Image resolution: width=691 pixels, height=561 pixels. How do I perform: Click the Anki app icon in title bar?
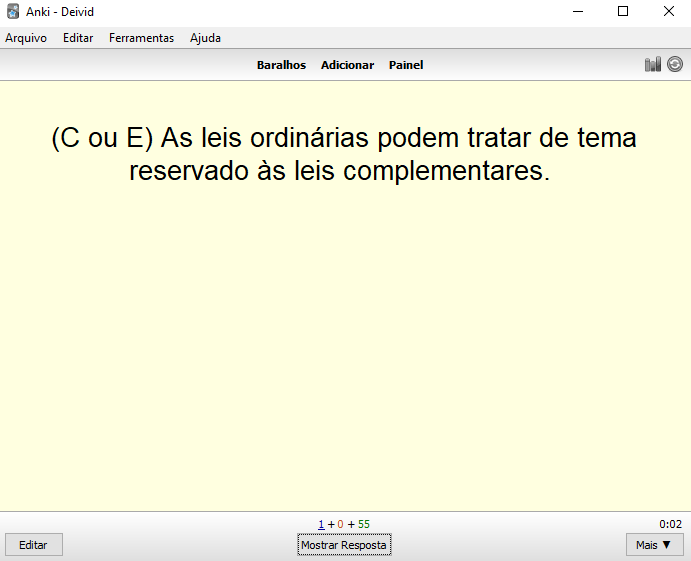pos(13,11)
